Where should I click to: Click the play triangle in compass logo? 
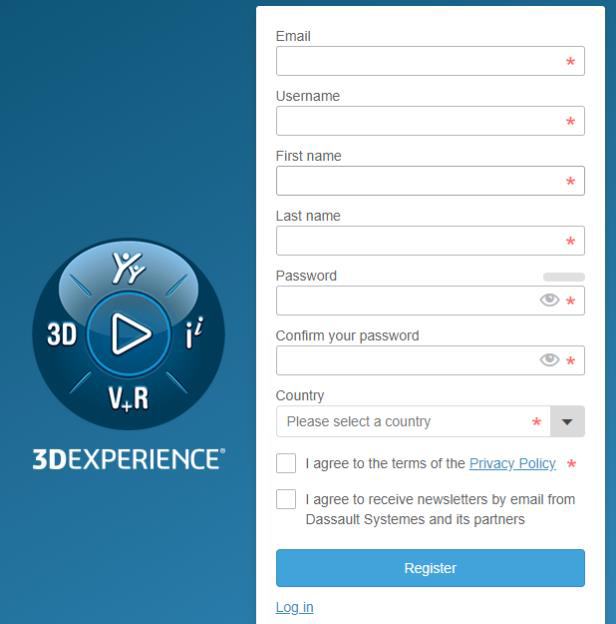(131, 334)
